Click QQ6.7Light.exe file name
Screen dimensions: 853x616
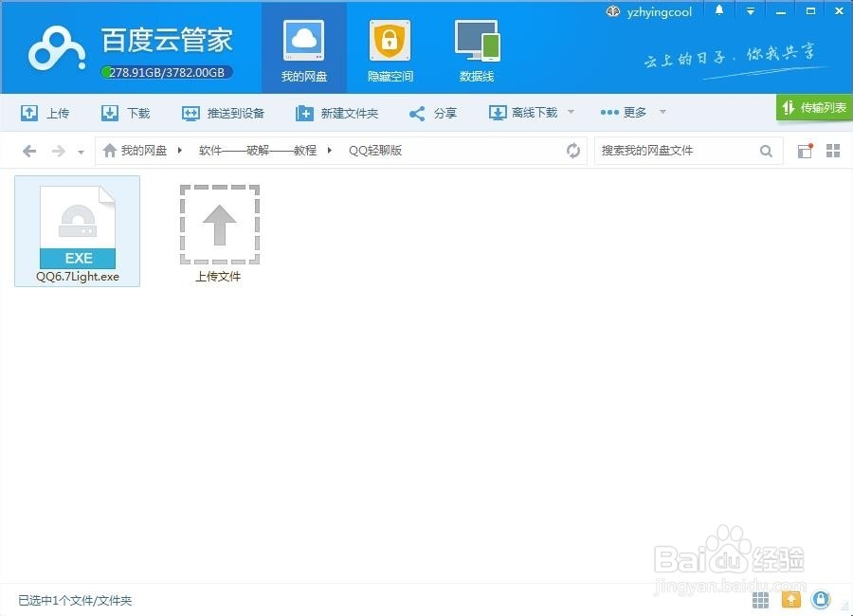pyautogui.click(x=78, y=277)
